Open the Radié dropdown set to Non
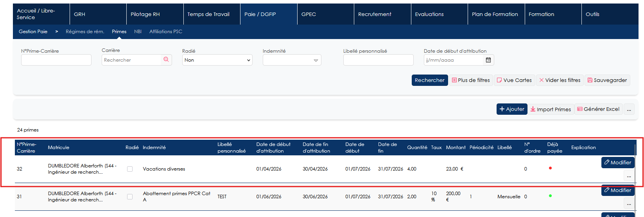Screen dimensions: 644x217 (217, 60)
